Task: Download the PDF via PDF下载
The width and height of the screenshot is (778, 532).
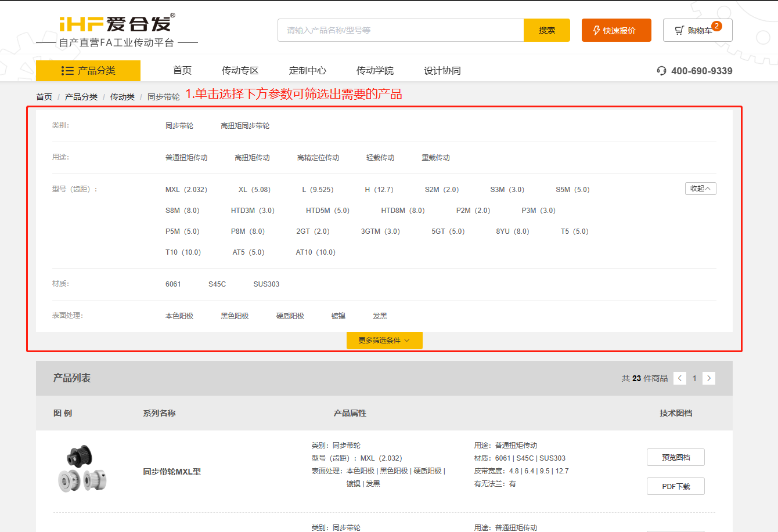Action: point(675,486)
